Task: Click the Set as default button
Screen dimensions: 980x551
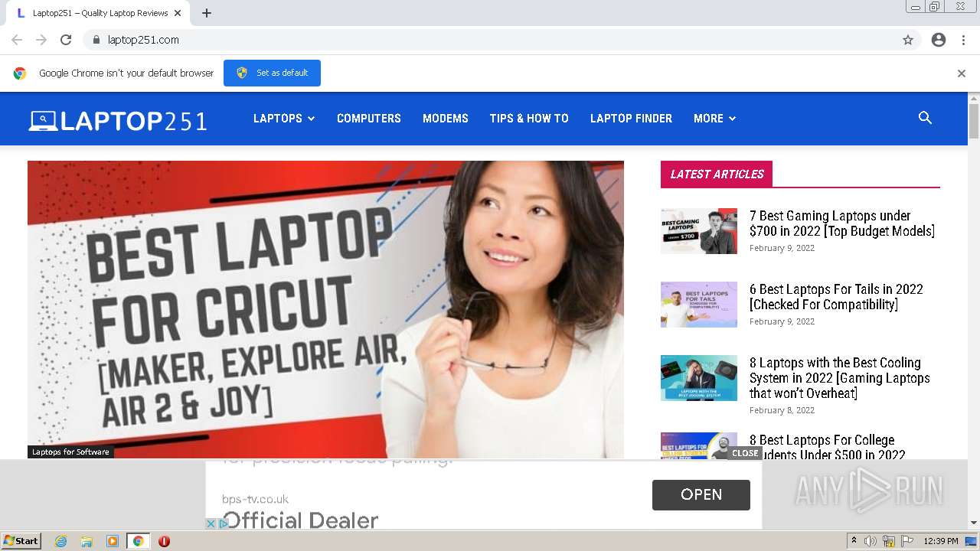Action: tap(272, 73)
